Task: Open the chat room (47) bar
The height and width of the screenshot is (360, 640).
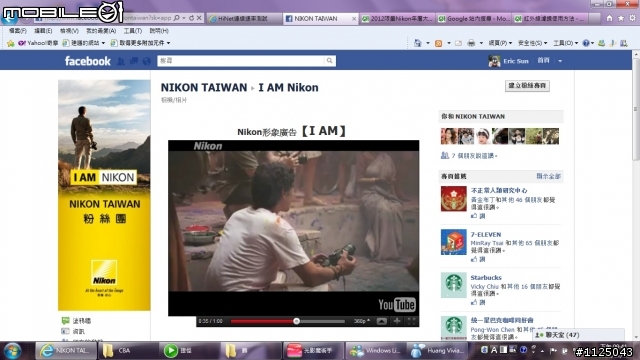Action: point(578,335)
